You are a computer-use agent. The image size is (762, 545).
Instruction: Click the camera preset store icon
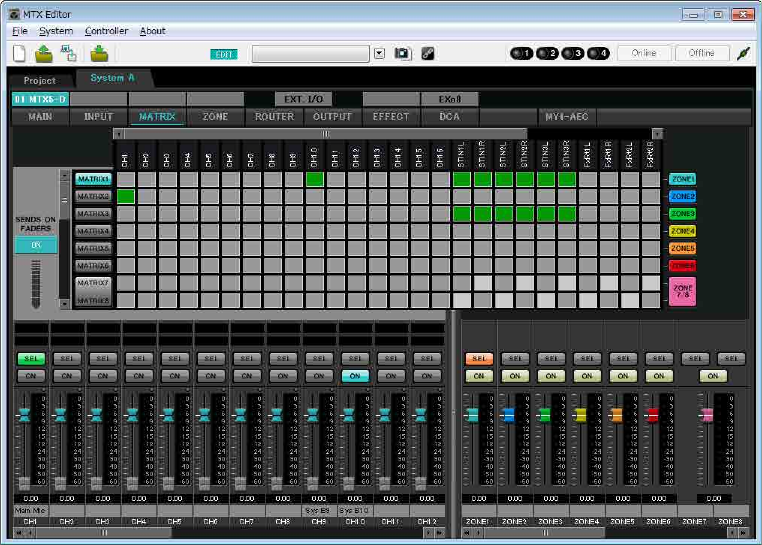402,53
